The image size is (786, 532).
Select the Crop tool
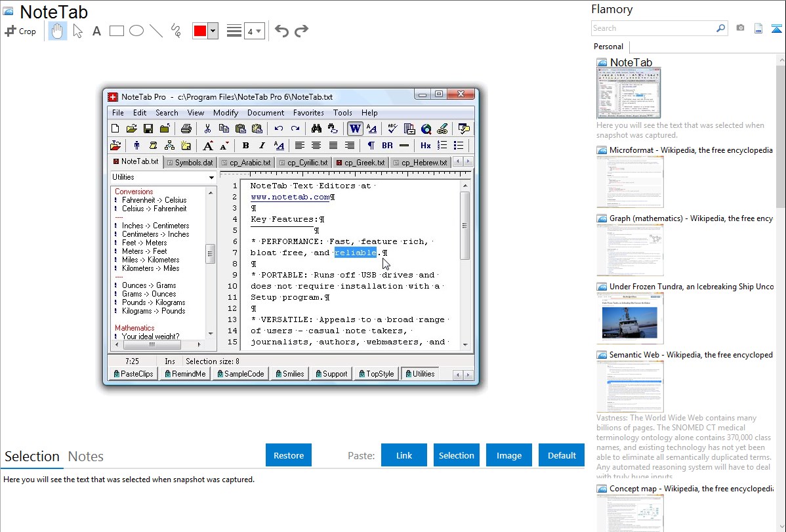coord(20,31)
